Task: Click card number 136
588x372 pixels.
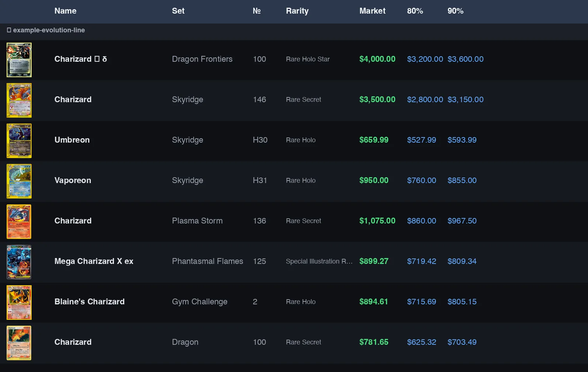Action: click(259, 221)
